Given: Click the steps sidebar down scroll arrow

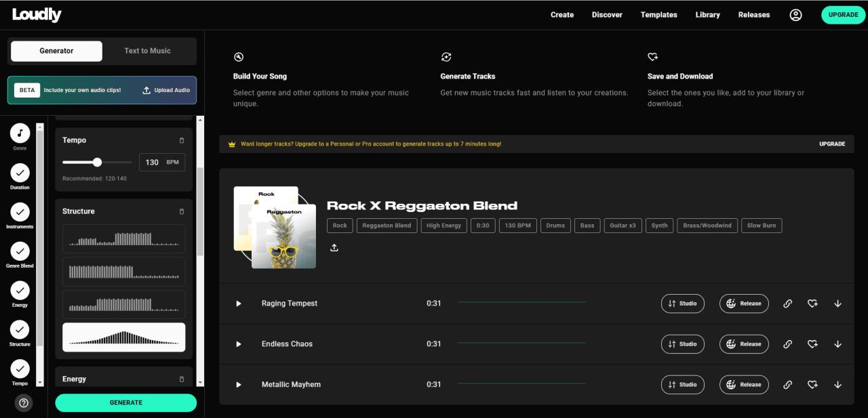Looking at the screenshot, I should (x=40, y=383).
